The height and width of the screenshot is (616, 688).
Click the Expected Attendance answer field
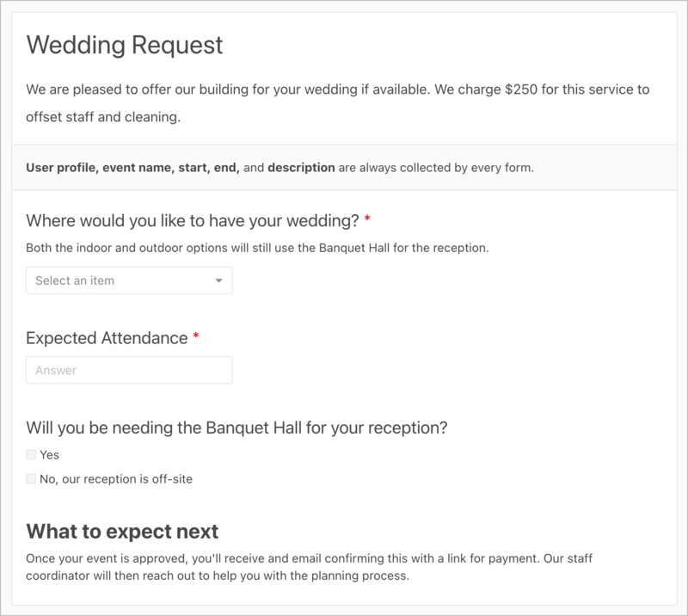(129, 370)
